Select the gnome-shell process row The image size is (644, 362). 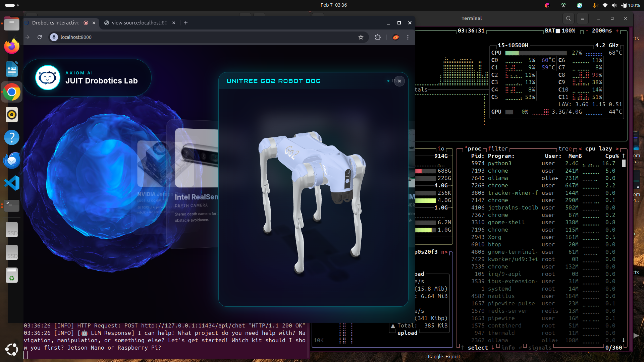(543, 222)
